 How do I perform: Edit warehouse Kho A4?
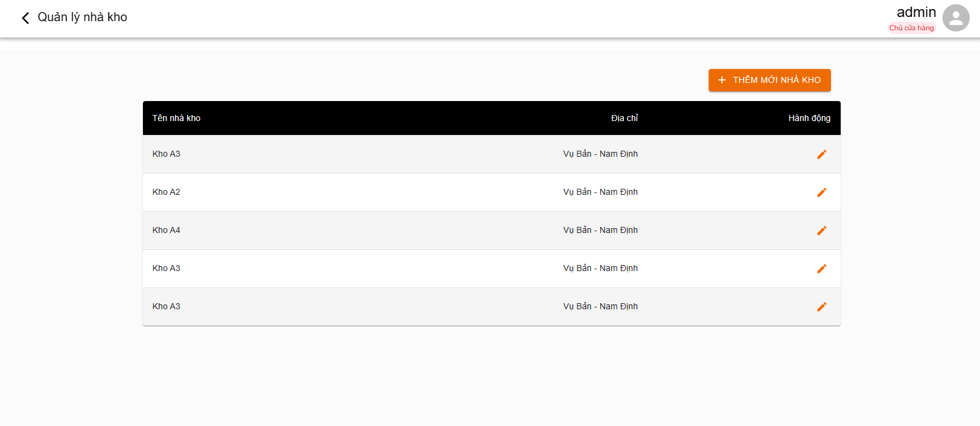[x=822, y=230]
